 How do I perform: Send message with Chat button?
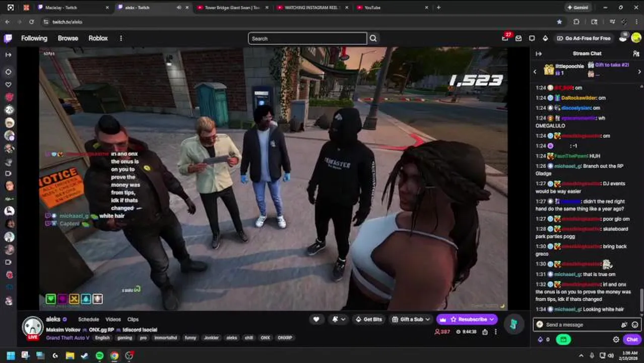click(x=632, y=340)
